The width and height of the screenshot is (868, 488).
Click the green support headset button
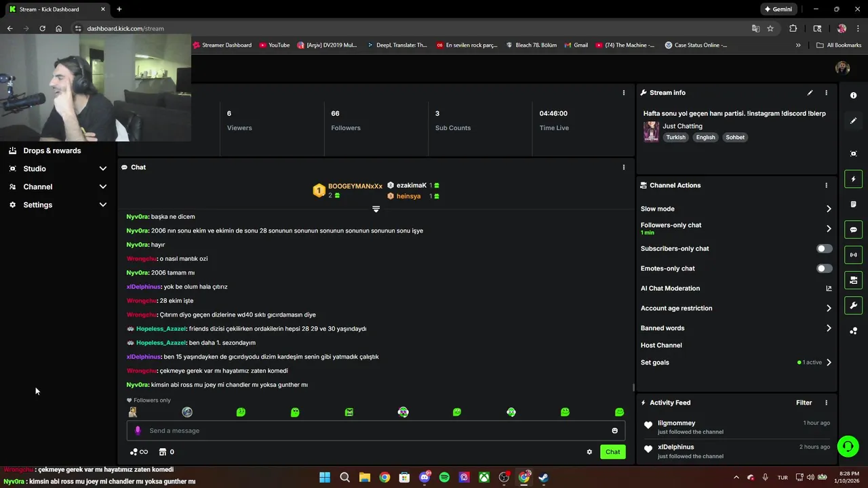(x=848, y=446)
